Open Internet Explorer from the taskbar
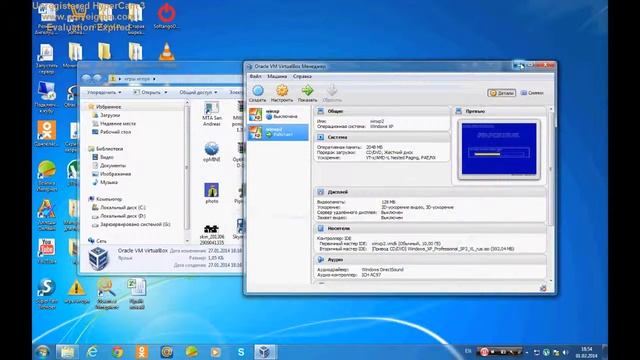This screenshot has width=640, height=360. tap(92, 352)
